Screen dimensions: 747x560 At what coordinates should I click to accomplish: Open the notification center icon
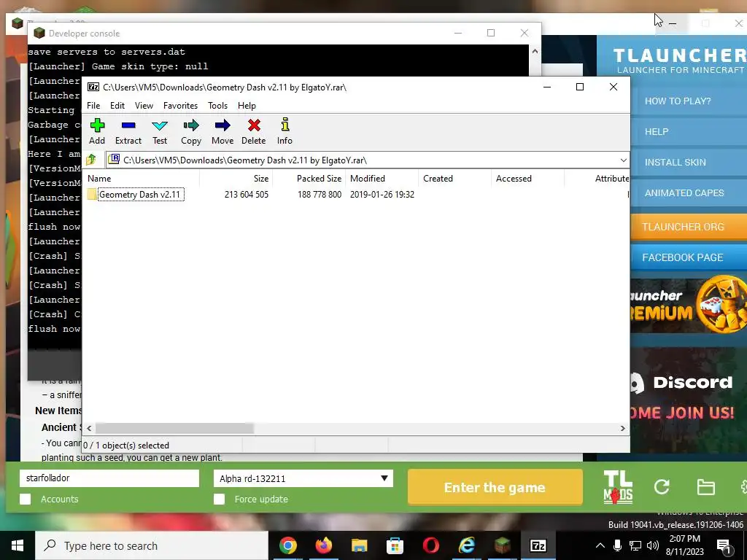pos(724,546)
